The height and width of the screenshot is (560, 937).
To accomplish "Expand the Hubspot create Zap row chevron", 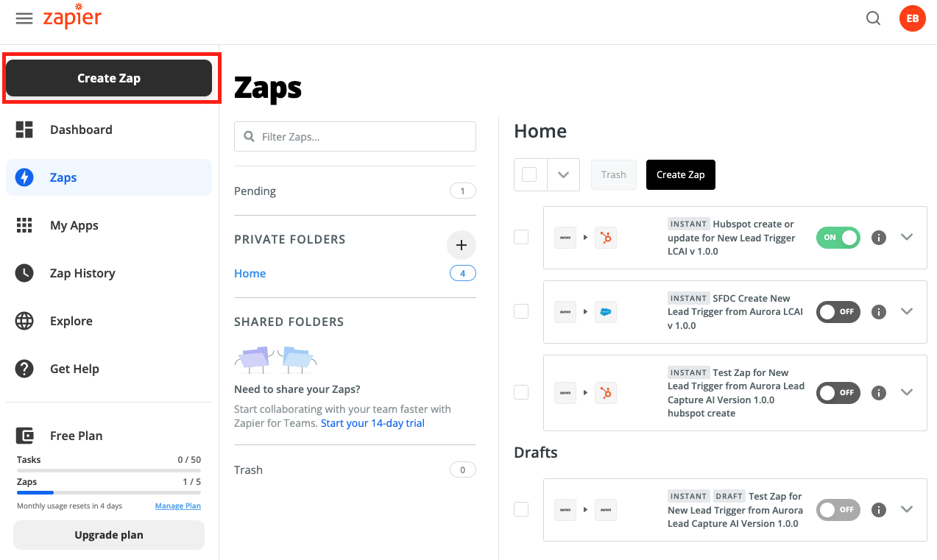I will (907, 237).
